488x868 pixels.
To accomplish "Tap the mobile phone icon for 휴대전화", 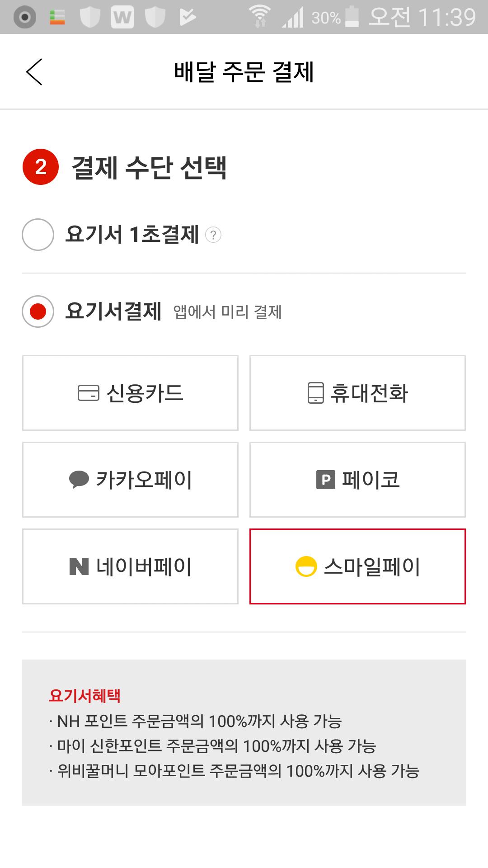I will point(315,393).
